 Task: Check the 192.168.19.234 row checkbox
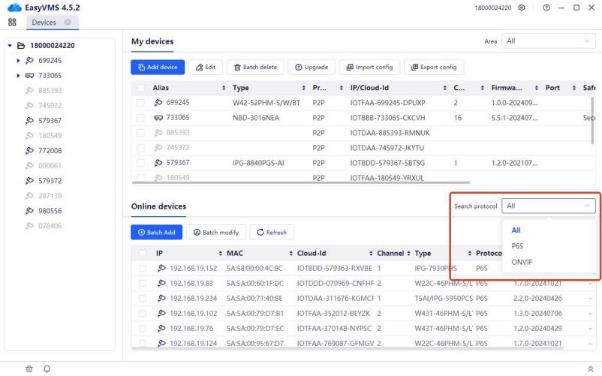pyautogui.click(x=142, y=298)
